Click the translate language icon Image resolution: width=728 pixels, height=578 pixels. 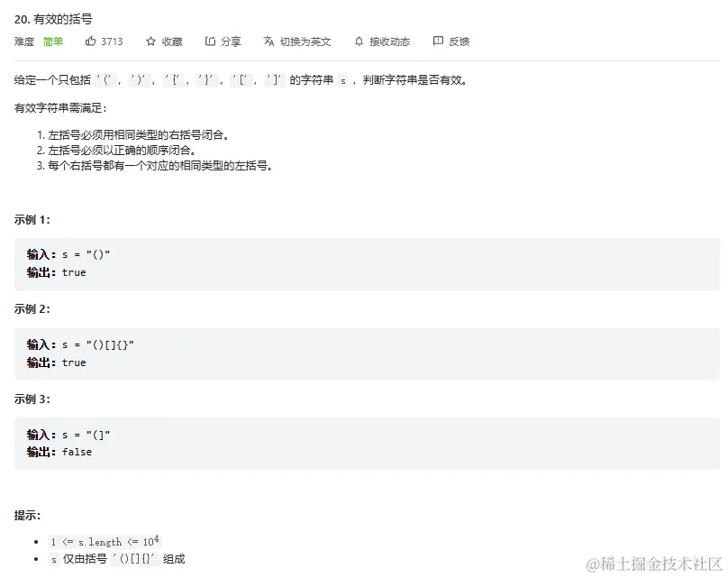tap(268, 41)
